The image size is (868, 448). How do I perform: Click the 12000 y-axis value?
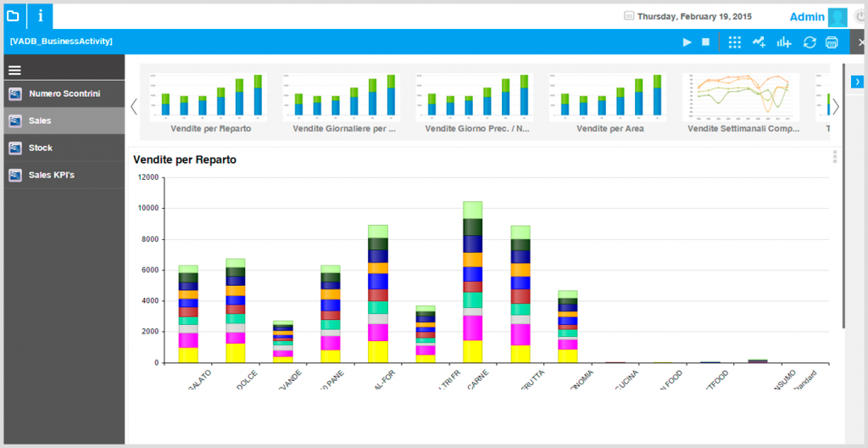[x=149, y=177]
